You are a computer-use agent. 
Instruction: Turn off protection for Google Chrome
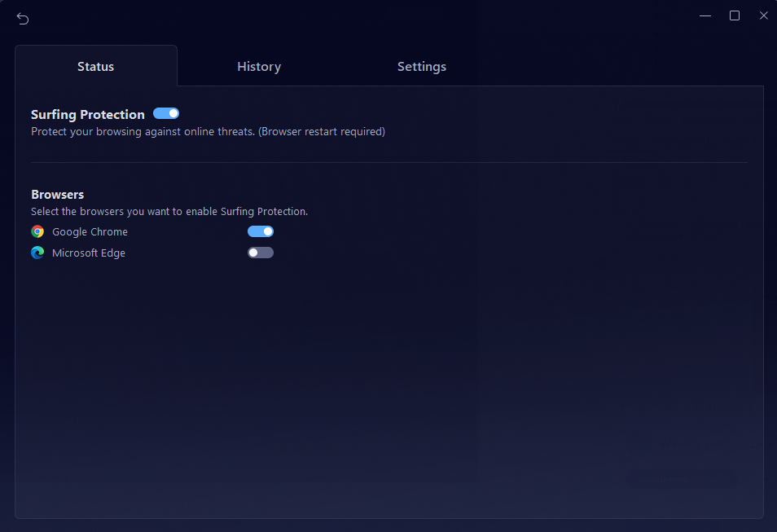[261, 231]
